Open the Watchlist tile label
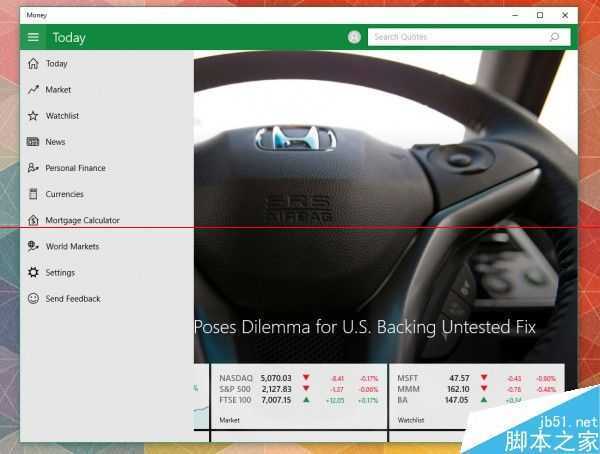600x454 pixels. 411,420
